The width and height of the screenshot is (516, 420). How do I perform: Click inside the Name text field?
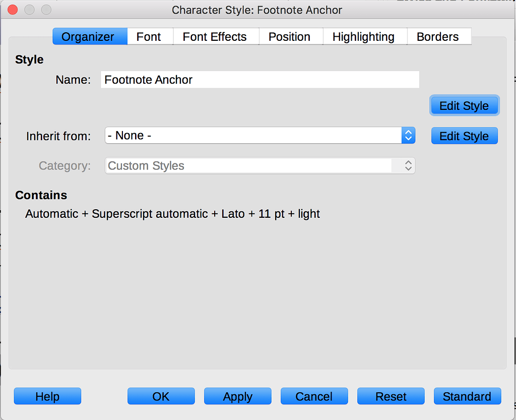260,79
